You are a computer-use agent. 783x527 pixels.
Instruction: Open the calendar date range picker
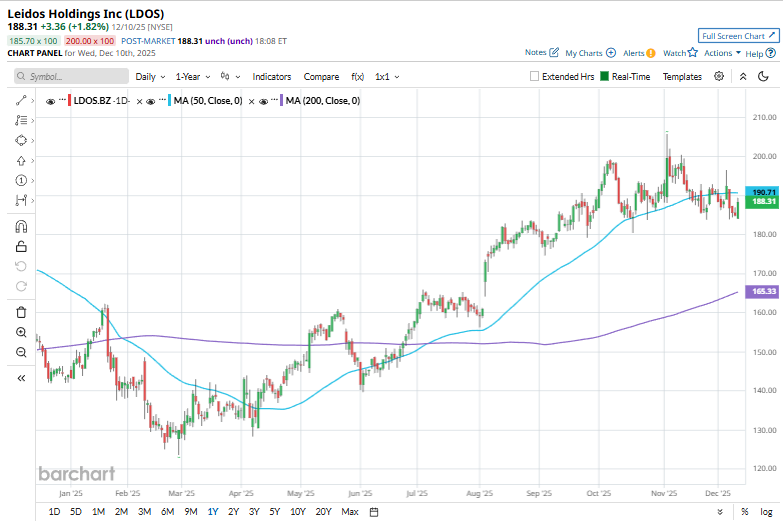pos(374,512)
